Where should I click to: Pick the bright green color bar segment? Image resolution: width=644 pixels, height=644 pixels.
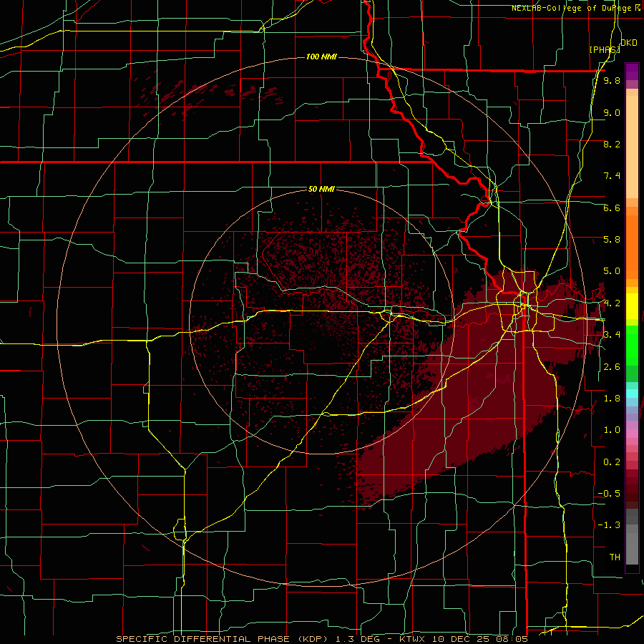point(632,346)
